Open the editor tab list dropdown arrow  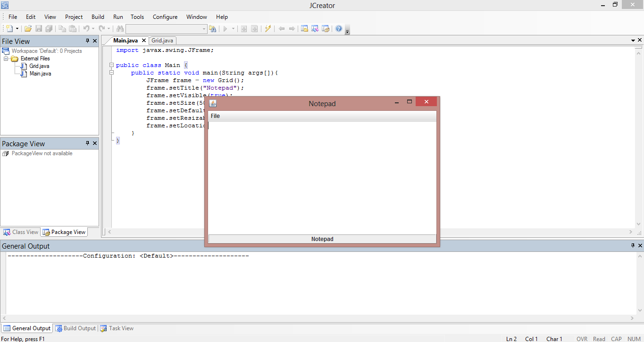(x=633, y=41)
